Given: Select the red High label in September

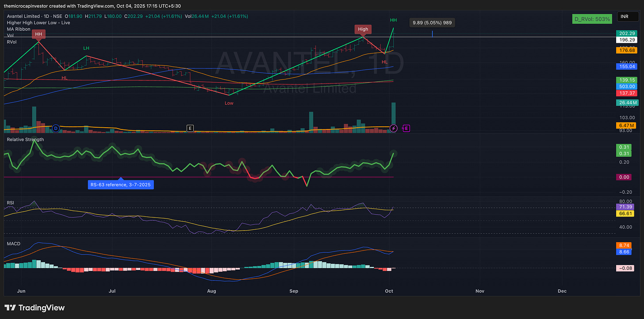Looking at the screenshot, I should pyautogui.click(x=363, y=29).
